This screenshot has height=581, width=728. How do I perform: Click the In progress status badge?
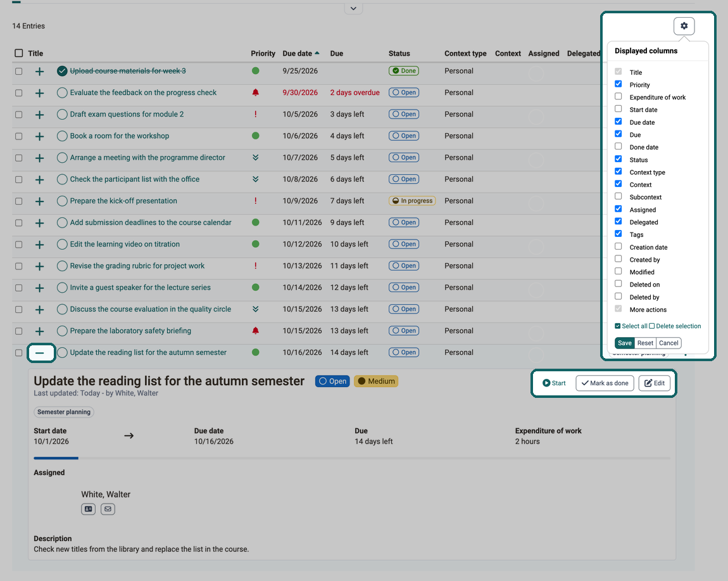412,201
